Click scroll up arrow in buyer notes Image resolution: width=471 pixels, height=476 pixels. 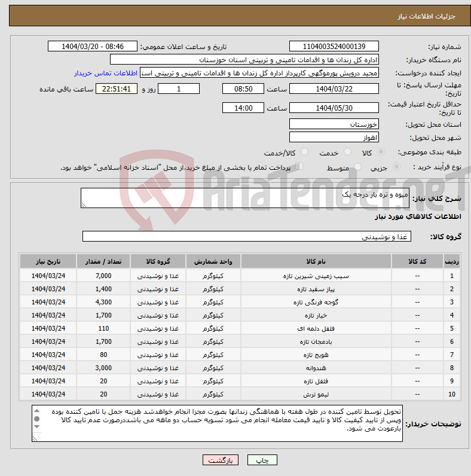pos(36,411)
